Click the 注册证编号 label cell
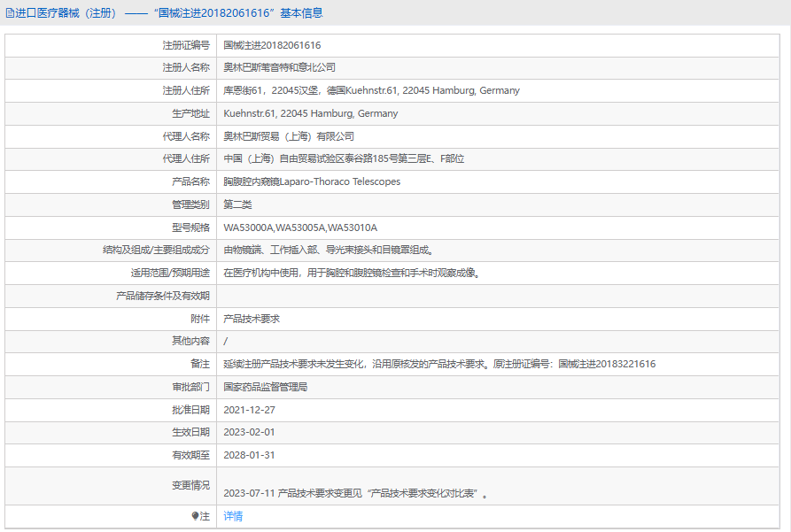This screenshot has width=791, height=532. tap(186, 45)
